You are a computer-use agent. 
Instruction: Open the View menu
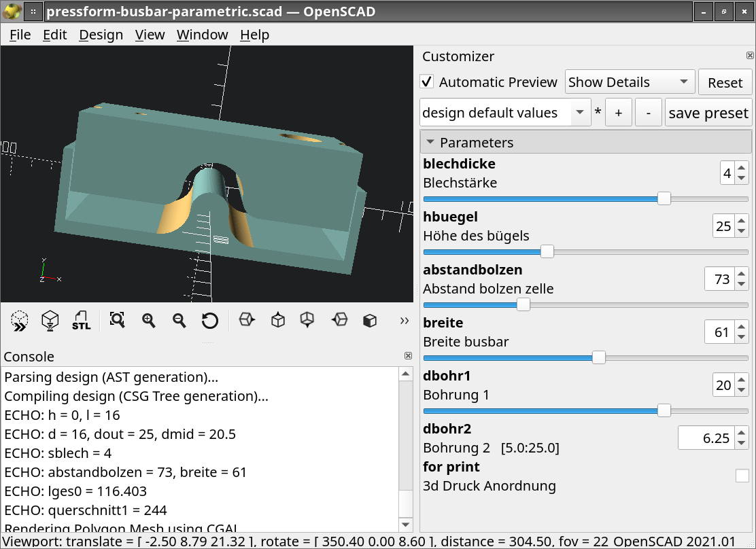(x=150, y=35)
